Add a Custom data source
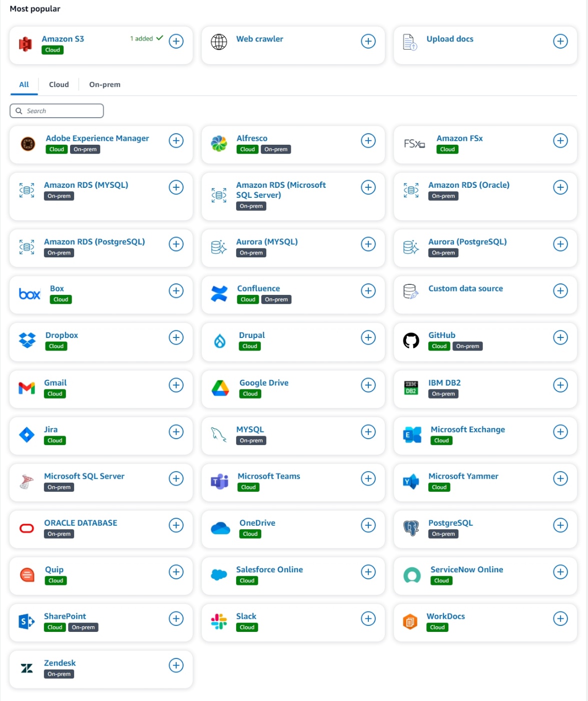 coord(560,291)
